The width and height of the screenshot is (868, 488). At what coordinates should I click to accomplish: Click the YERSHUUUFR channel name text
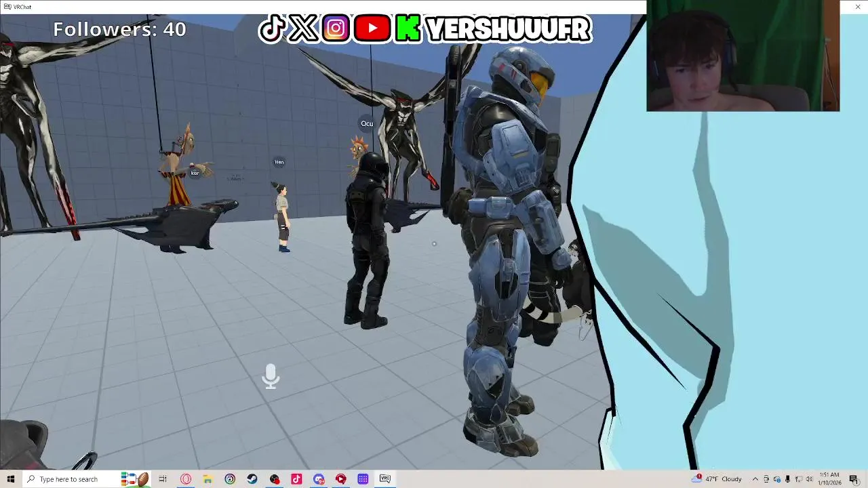[x=509, y=29]
